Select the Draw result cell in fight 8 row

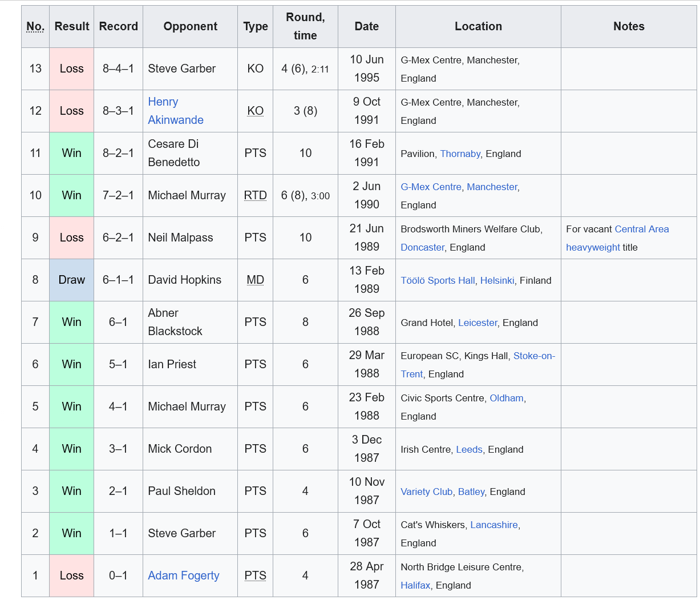pos(72,280)
